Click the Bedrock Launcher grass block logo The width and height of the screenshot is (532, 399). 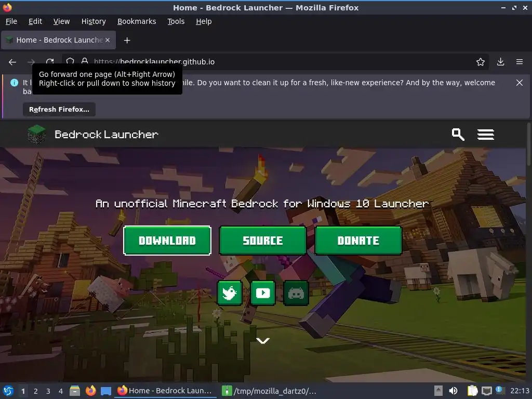tap(37, 135)
